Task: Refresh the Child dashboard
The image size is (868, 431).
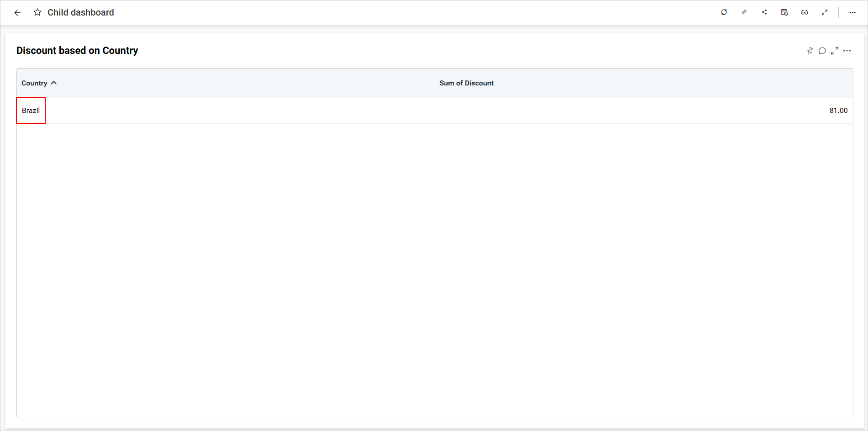Action: pyautogui.click(x=724, y=12)
